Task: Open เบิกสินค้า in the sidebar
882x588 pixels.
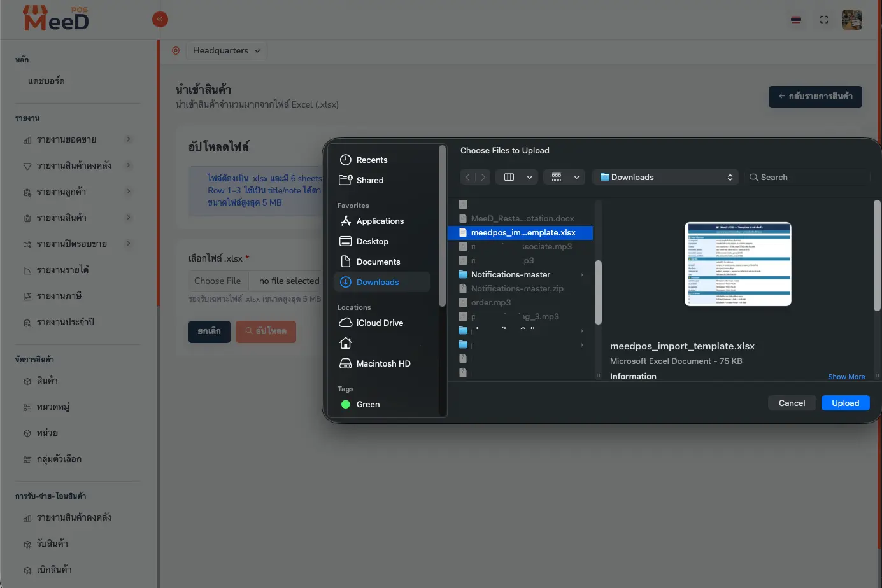Action: (x=54, y=570)
